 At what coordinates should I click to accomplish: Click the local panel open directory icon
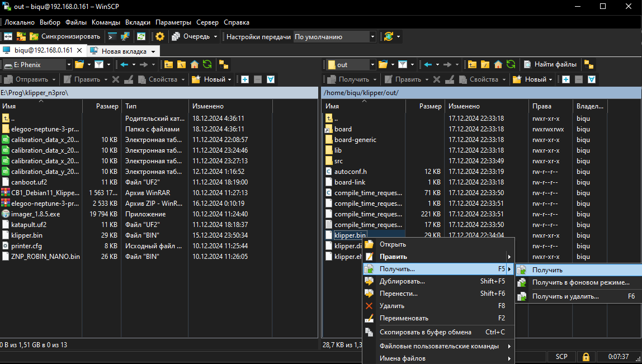pos(79,64)
